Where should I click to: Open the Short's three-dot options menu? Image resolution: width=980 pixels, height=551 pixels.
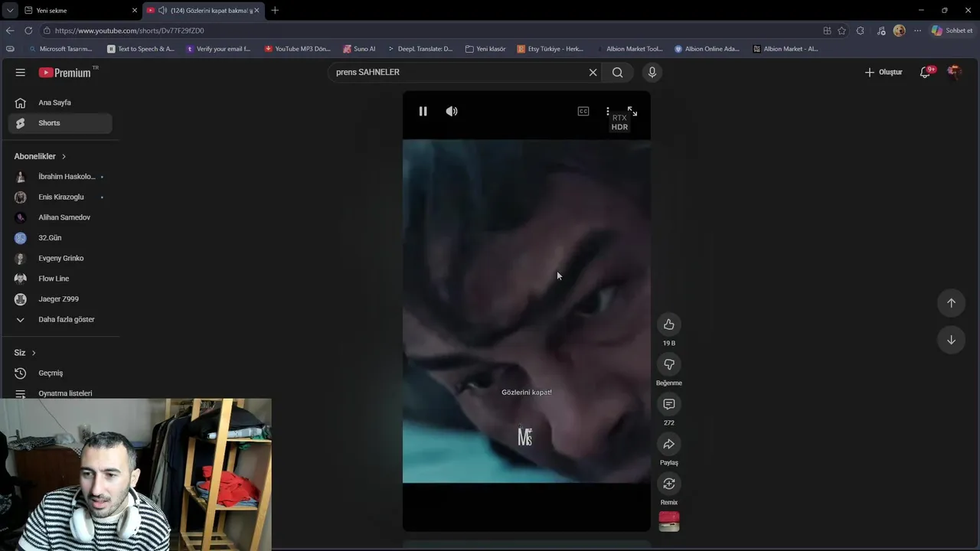click(608, 111)
